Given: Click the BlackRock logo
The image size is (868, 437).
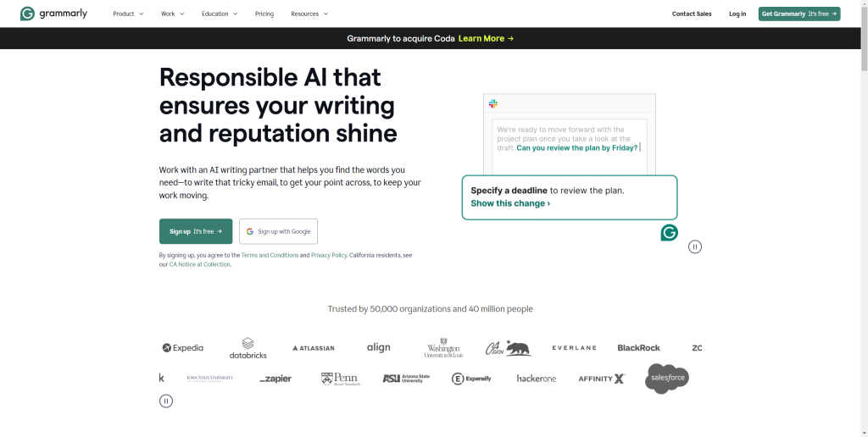Looking at the screenshot, I should click(639, 348).
